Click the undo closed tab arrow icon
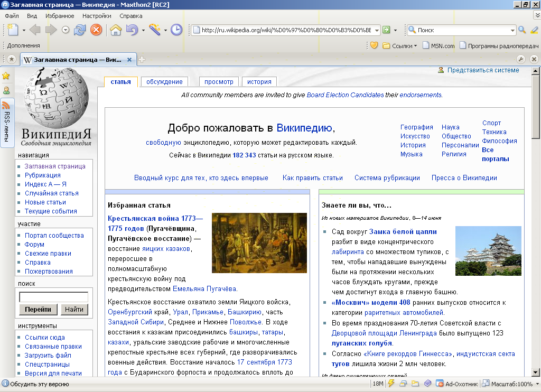The width and height of the screenshot is (541, 392). tap(132, 30)
